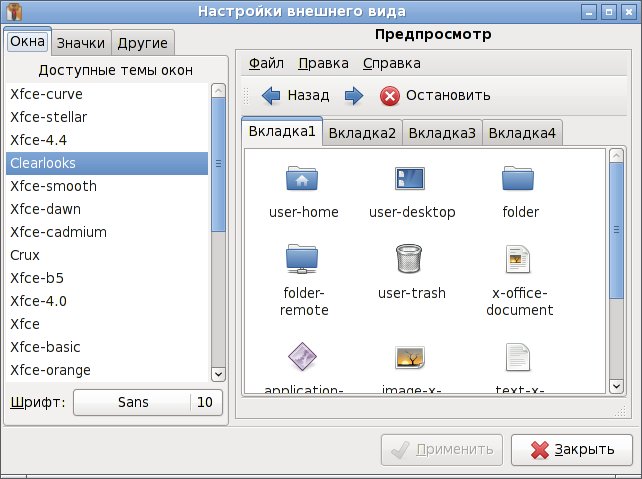Switch to the Другие tab
642x479 pixels.
pos(142,43)
